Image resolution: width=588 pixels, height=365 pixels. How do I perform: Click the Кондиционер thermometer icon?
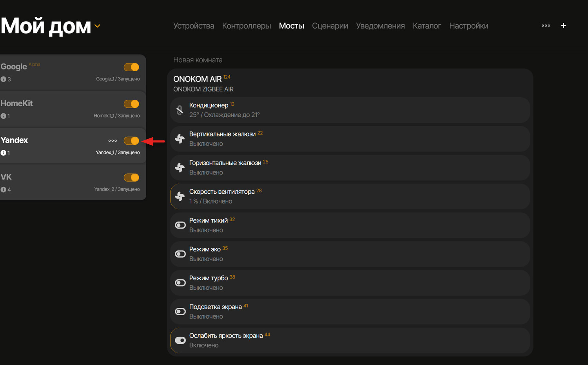180,110
